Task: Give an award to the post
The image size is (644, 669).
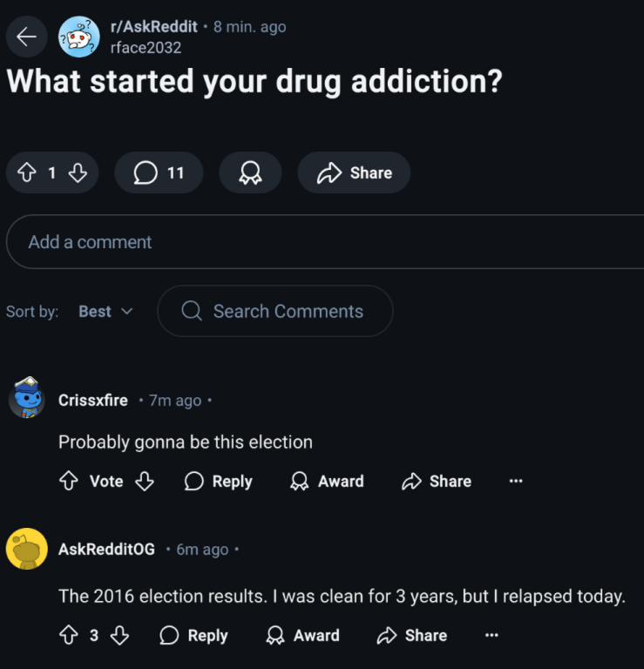Action: coord(250,172)
